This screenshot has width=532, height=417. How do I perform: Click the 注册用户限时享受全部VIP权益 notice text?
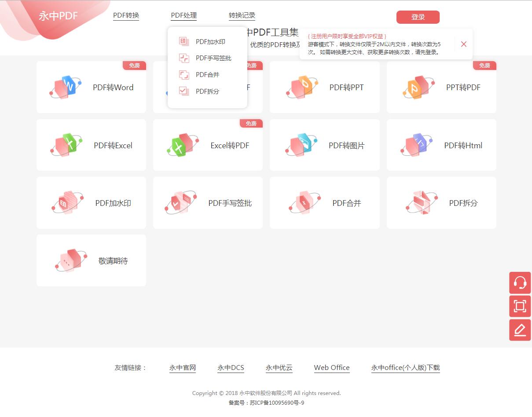(347, 36)
